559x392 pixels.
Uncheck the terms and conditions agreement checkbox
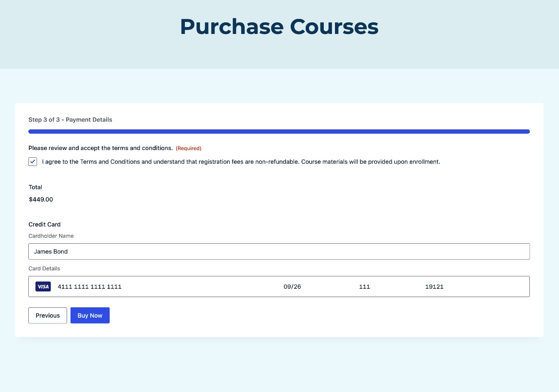pos(33,161)
